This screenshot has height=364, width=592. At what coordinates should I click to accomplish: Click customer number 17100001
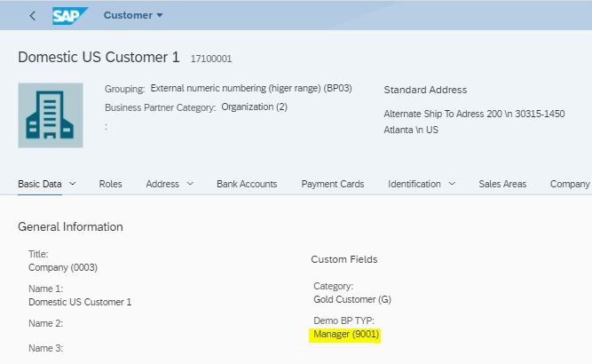click(211, 59)
